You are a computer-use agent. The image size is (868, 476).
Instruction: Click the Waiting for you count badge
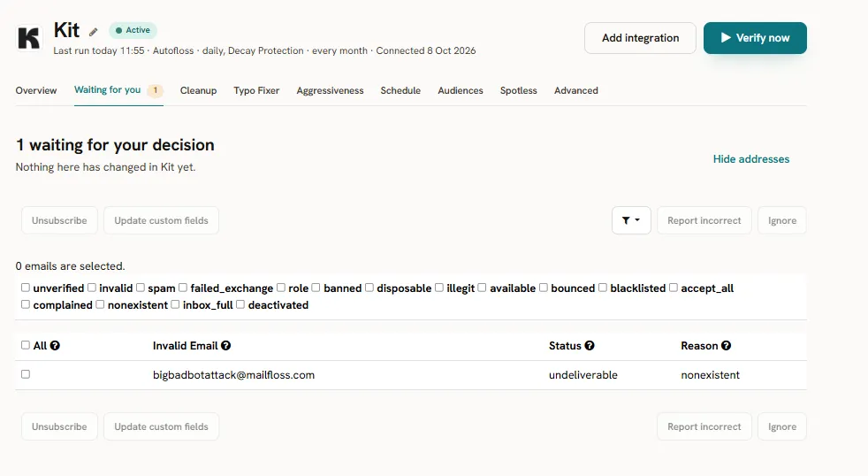pos(156,89)
